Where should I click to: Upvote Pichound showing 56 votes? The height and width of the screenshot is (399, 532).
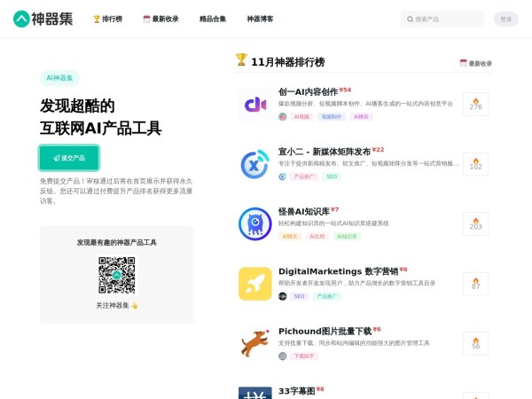475,343
